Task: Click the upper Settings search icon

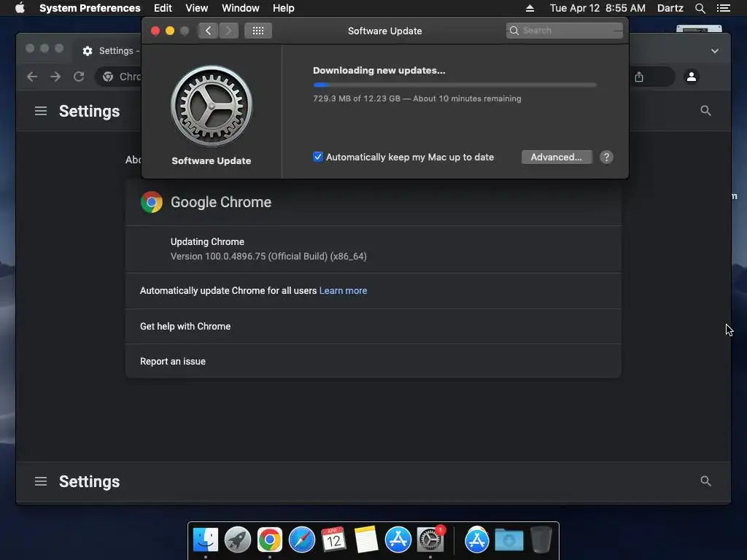Action: [705, 111]
